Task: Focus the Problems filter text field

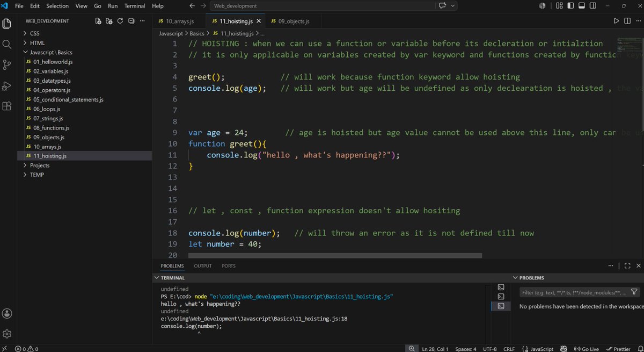Action: tap(573, 292)
